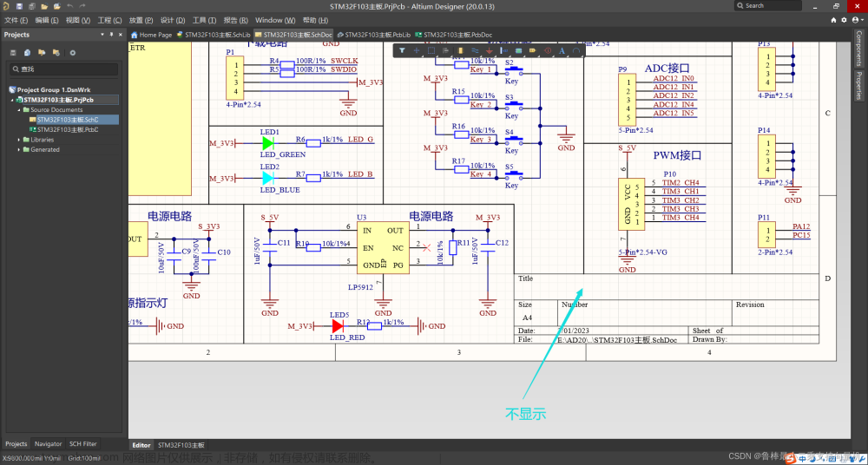Screen dimensions: 868x465
Task: Open the 工程 (C) menu
Action: (109, 20)
